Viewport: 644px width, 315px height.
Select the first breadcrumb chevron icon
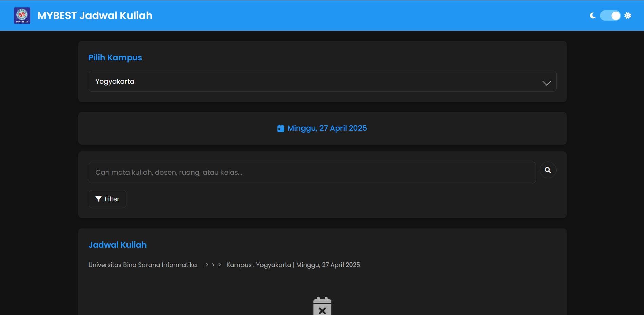click(207, 265)
